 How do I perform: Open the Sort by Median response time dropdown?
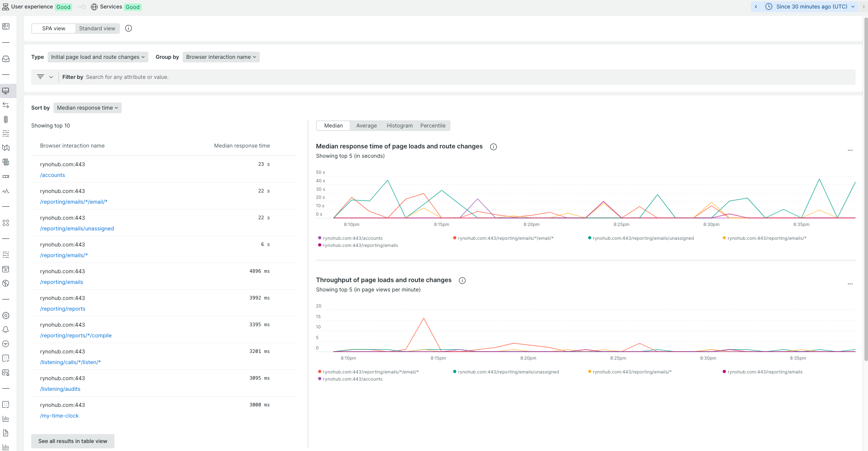click(x=87, y=108)
